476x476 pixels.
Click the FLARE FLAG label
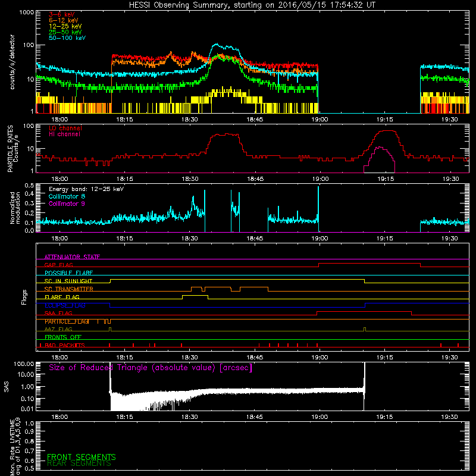pyautogui.click(x=62, y=297)
